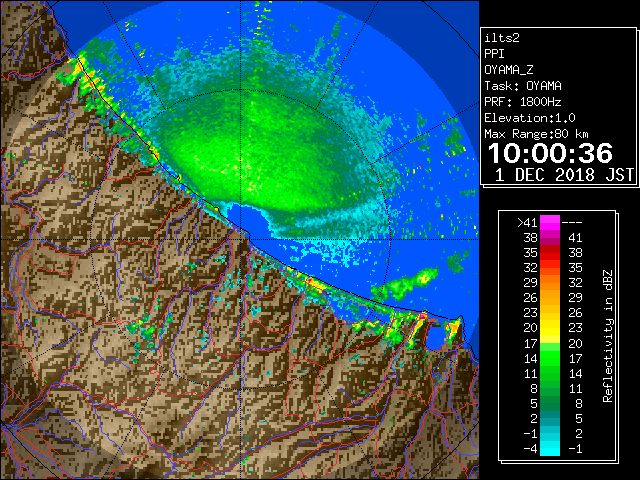Click the '---' legend top right entry

point(572,223)
